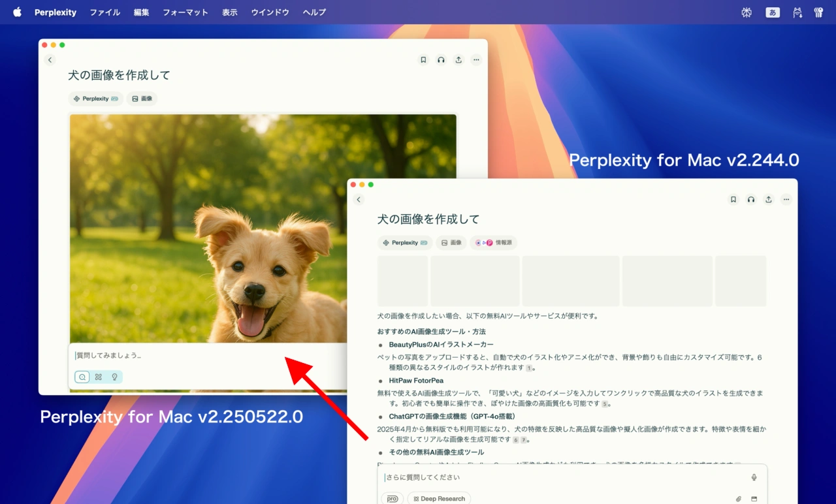
Task: Click the share icon in the right window
Action: [x=769, y=200]
